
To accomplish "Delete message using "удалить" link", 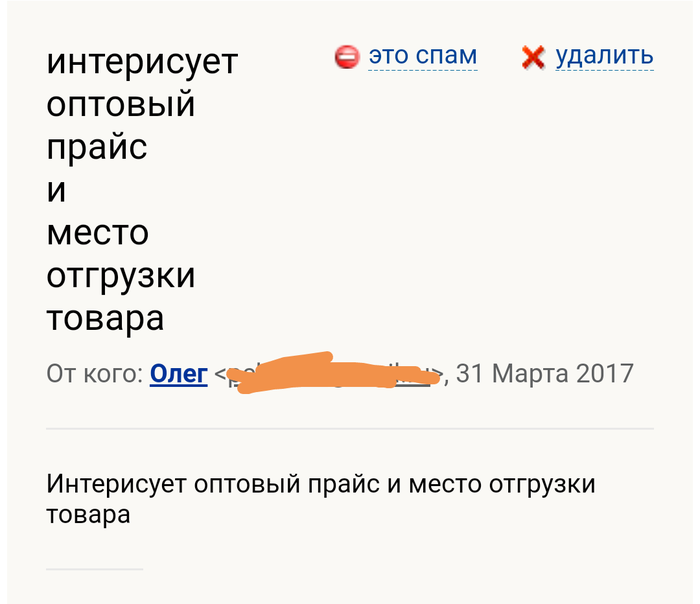I will [x=604, y=56].
